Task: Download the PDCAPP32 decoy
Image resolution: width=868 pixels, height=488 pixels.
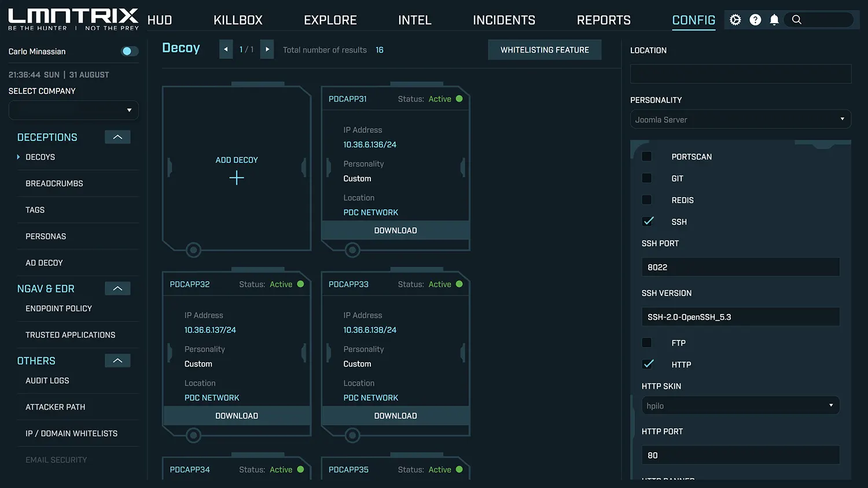Action: coord(237,416)
